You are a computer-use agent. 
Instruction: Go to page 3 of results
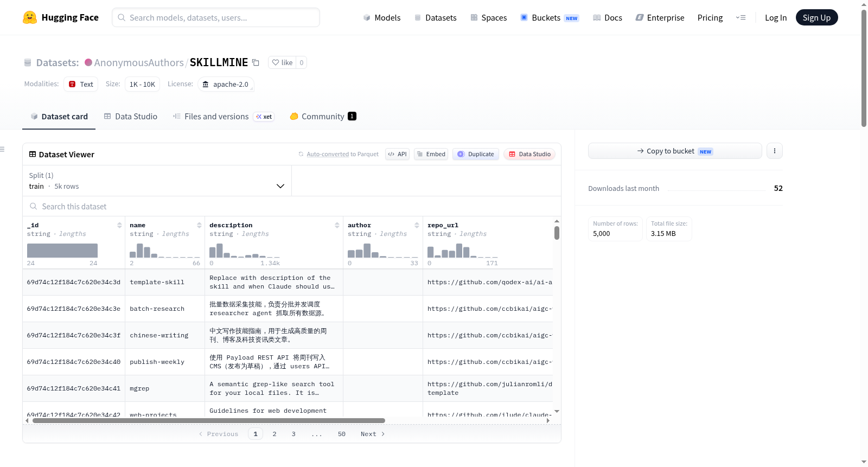click(x=293, y=434)
